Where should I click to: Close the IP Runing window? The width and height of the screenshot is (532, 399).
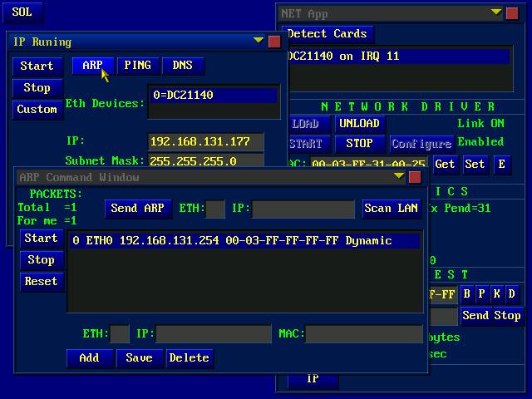click(x=274, y=42)
